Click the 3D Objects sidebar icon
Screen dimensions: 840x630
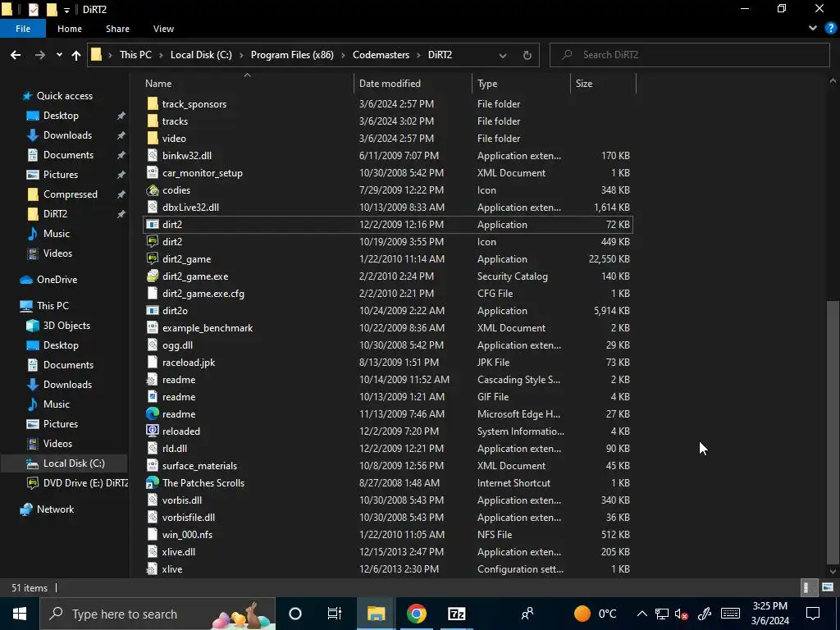click(33, 326)
